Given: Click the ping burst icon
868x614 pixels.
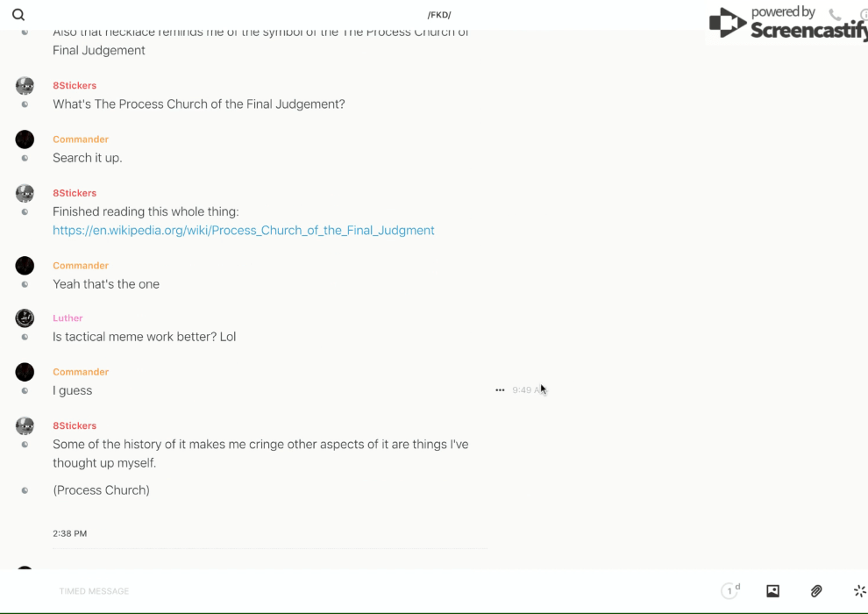Looking at the screenshot, I should click(x=859, y=591).
